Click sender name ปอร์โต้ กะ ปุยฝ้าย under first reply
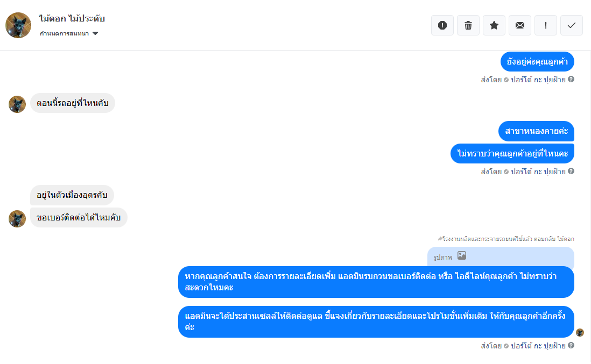Viewport: 591px width, 364px height. click(538, 80)
